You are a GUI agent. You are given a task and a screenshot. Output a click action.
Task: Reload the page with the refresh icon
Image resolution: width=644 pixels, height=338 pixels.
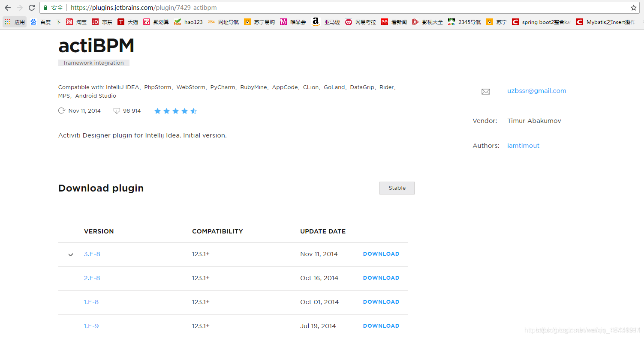tap(32, 8)
